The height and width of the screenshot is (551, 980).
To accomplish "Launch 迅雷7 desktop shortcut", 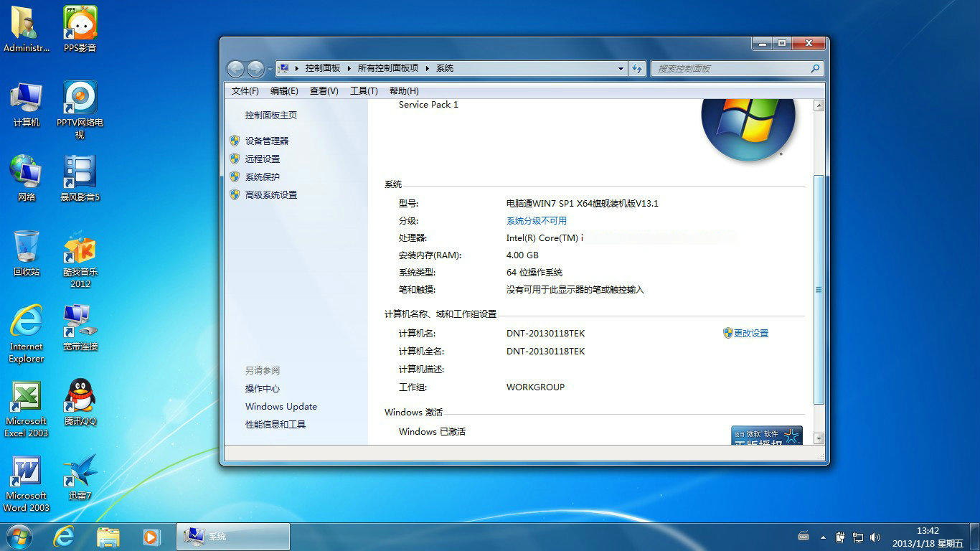I will pos(80,477).
